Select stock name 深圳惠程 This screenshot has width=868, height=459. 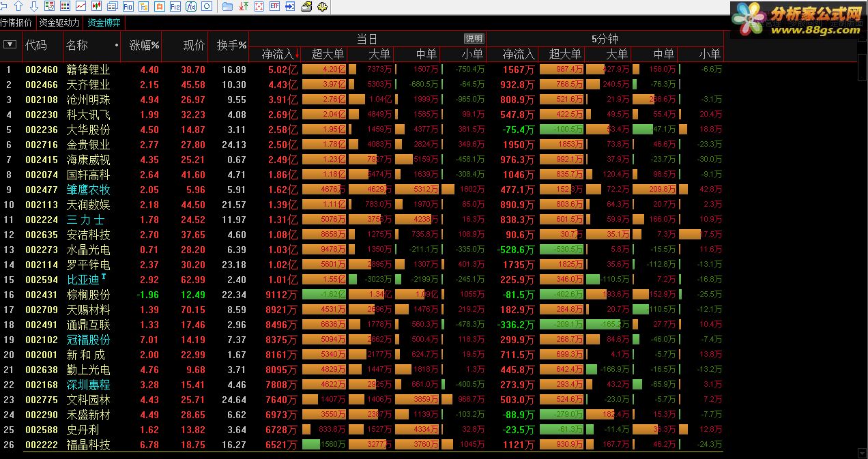88,385
